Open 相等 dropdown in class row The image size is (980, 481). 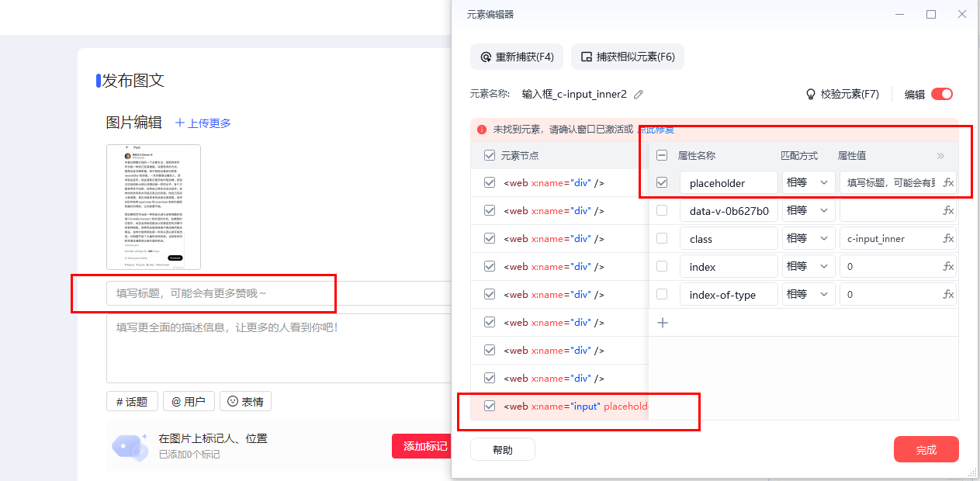809,239
